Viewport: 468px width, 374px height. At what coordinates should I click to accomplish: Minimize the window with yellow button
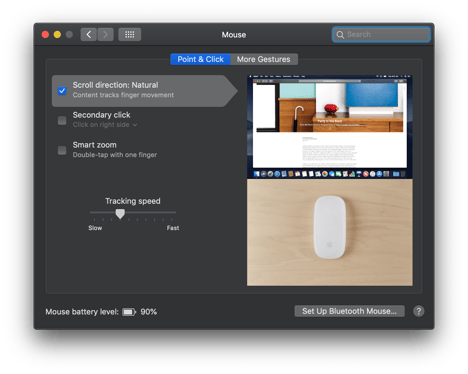pos(57,35)
